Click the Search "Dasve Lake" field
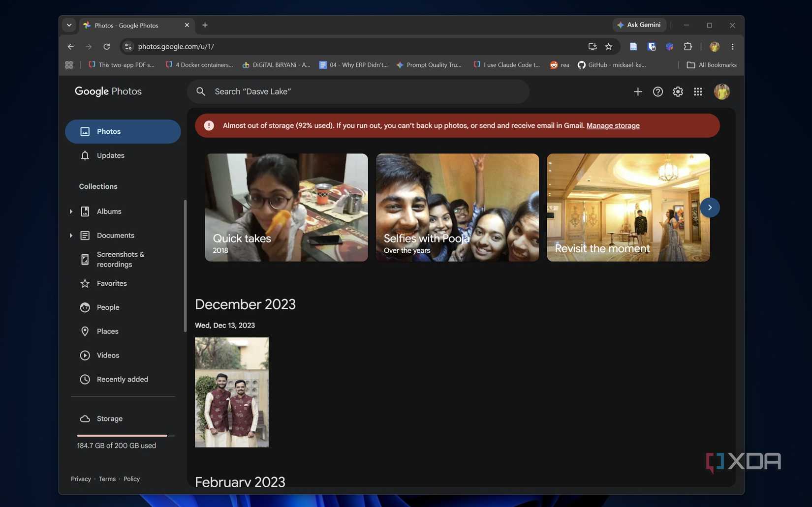812x507 pixels. pyautogui.click(x=358, y=91)
